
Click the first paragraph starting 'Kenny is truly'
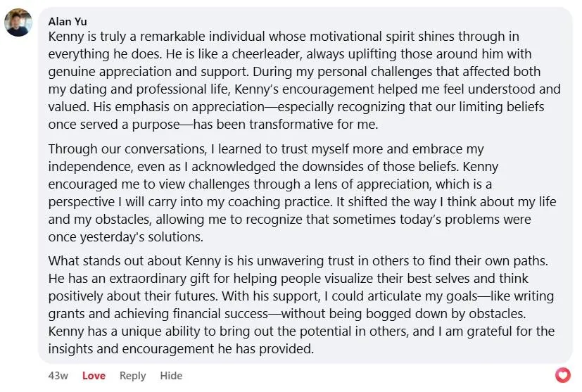coord(304,80)
